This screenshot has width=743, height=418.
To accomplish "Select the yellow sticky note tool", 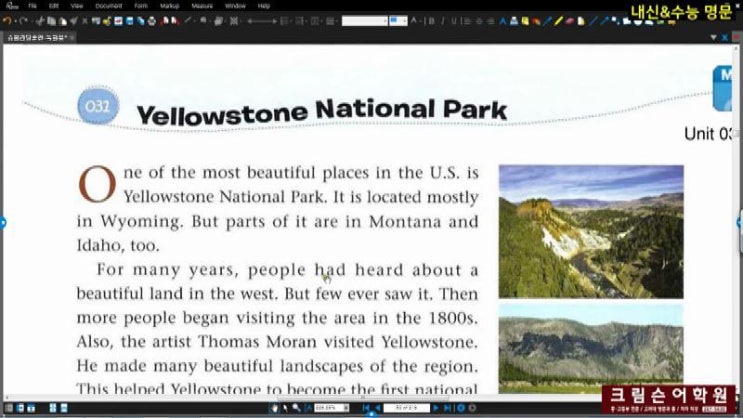I will 525,21.
